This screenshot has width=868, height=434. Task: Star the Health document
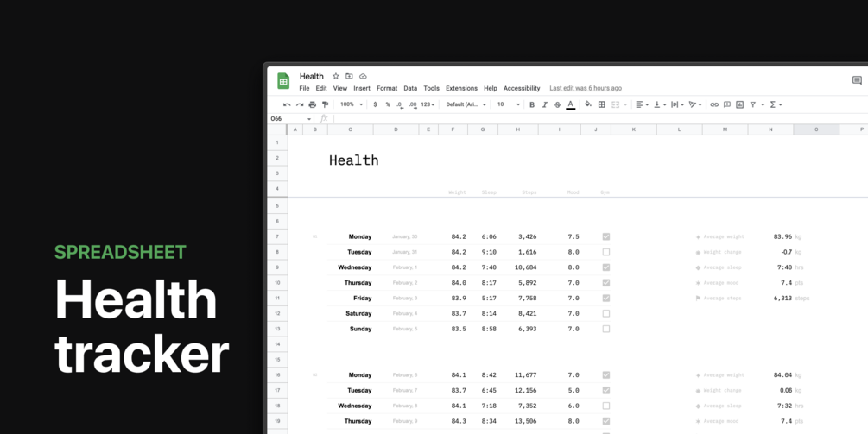335,76
